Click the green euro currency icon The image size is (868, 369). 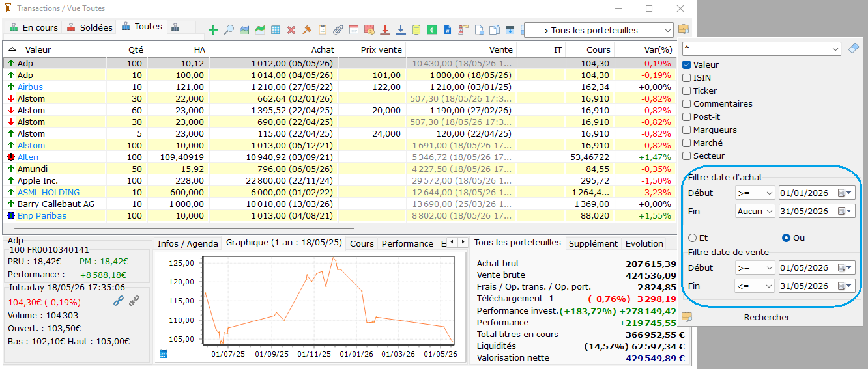coord(432,30)
